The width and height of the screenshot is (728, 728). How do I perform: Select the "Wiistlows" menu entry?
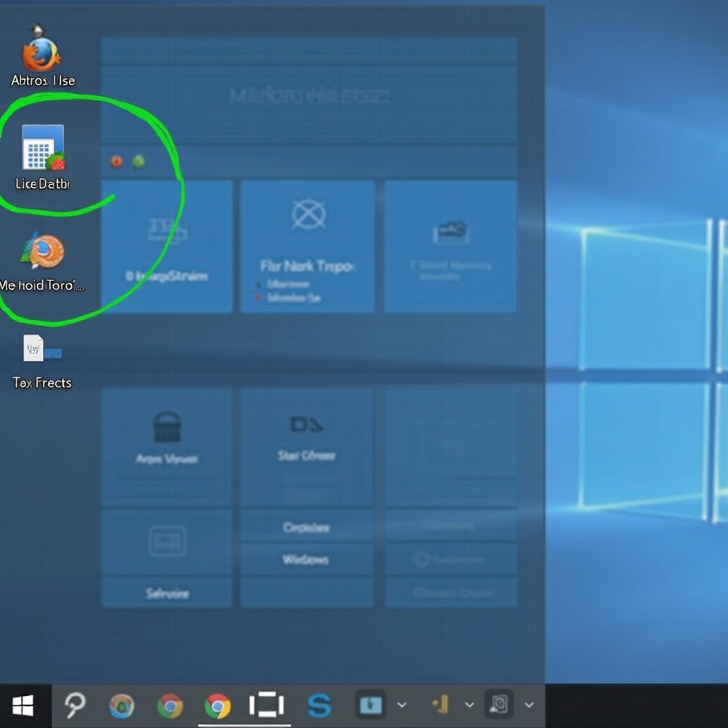(306, 560)
